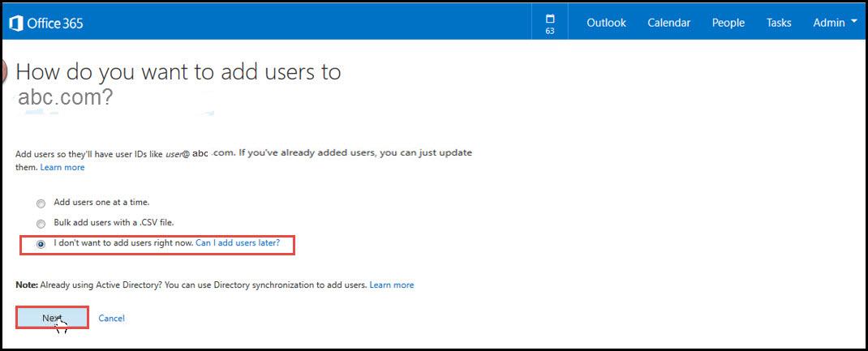Open Tasks in the top navigation
The height and width of the screenshot is (351, 868).
pos(778,23)
